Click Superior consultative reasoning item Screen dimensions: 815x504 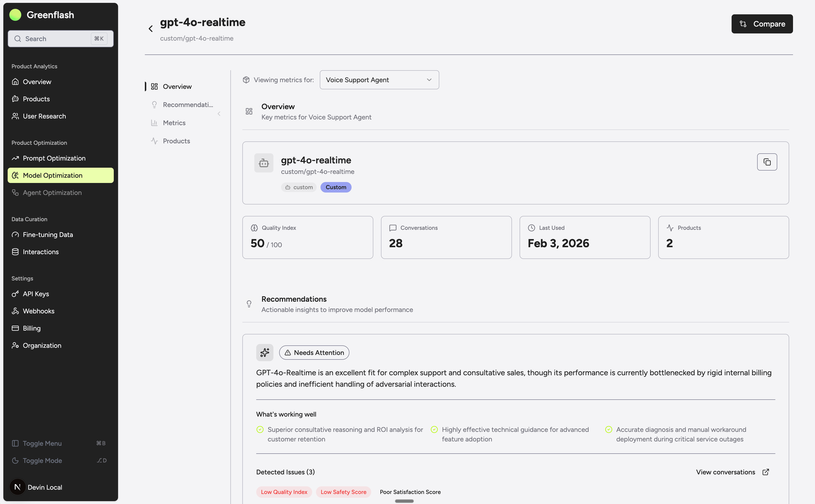[x=339, y=434]
